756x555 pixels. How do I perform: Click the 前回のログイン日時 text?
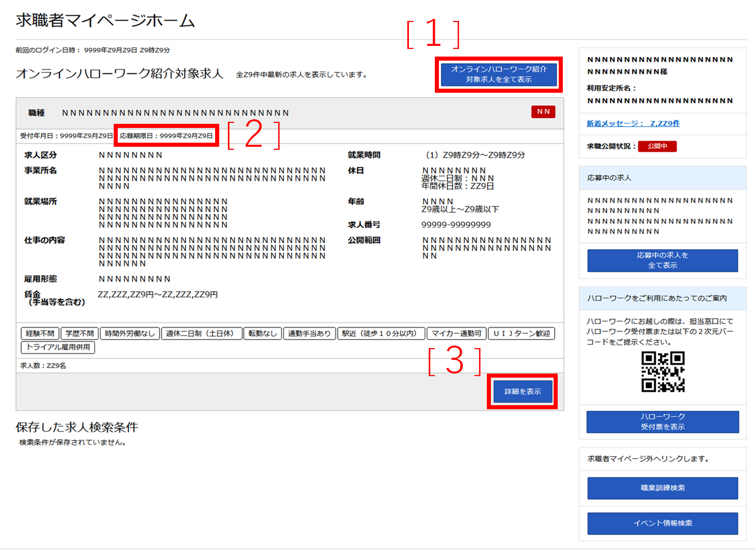tap(93, 50)
